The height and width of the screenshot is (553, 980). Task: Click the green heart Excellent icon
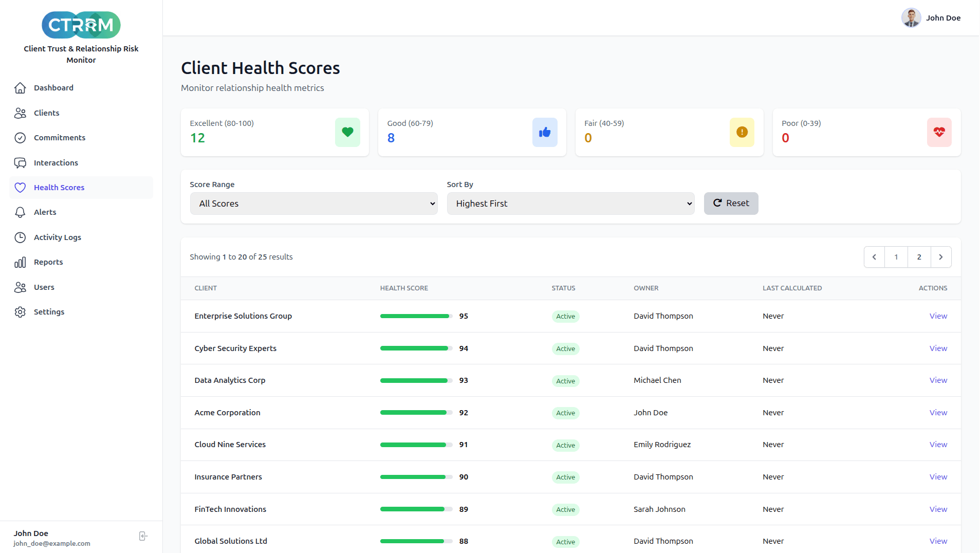(x=347, y=132)
